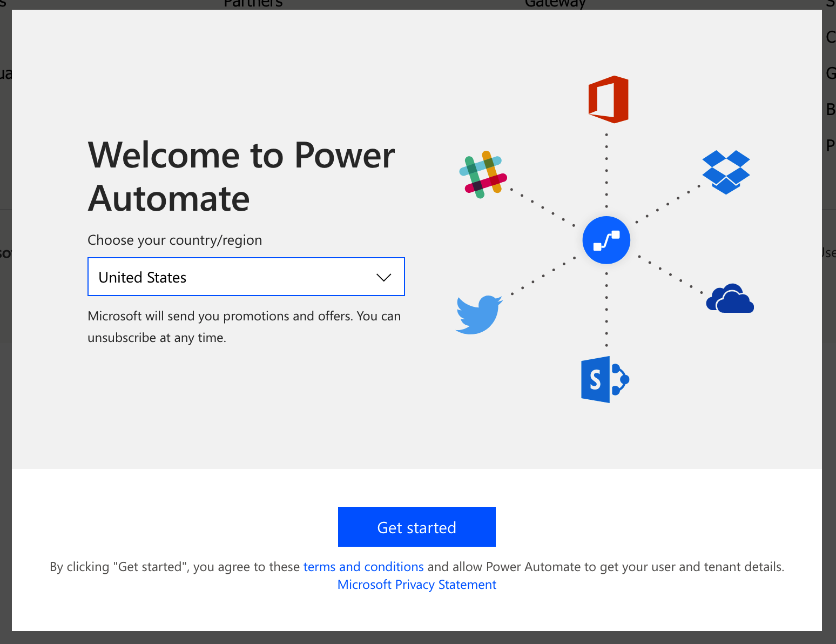Viewport: 836px width, 644px height.
Task: Click the Office logo icon
Action: click(x=609, y=99)
